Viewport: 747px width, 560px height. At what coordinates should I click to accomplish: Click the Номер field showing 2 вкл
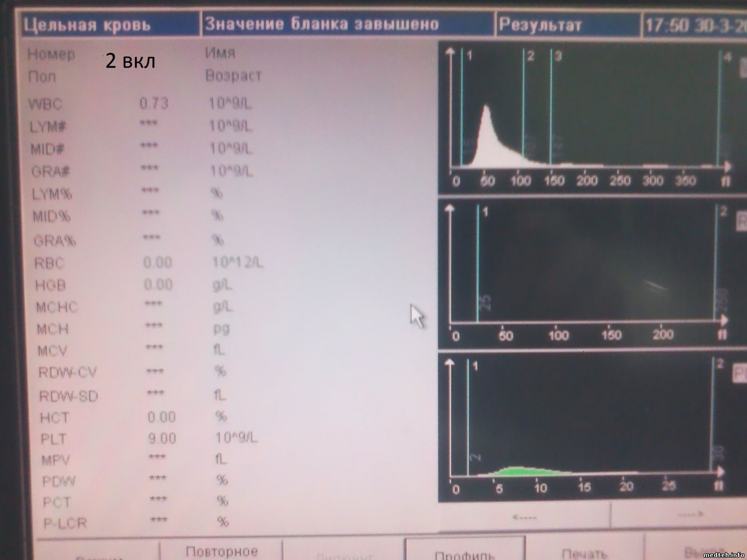pos(130,61)
